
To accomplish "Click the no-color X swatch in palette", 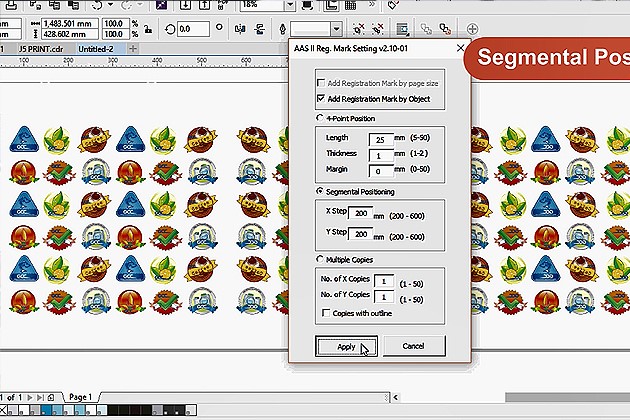I will [4, 410].
